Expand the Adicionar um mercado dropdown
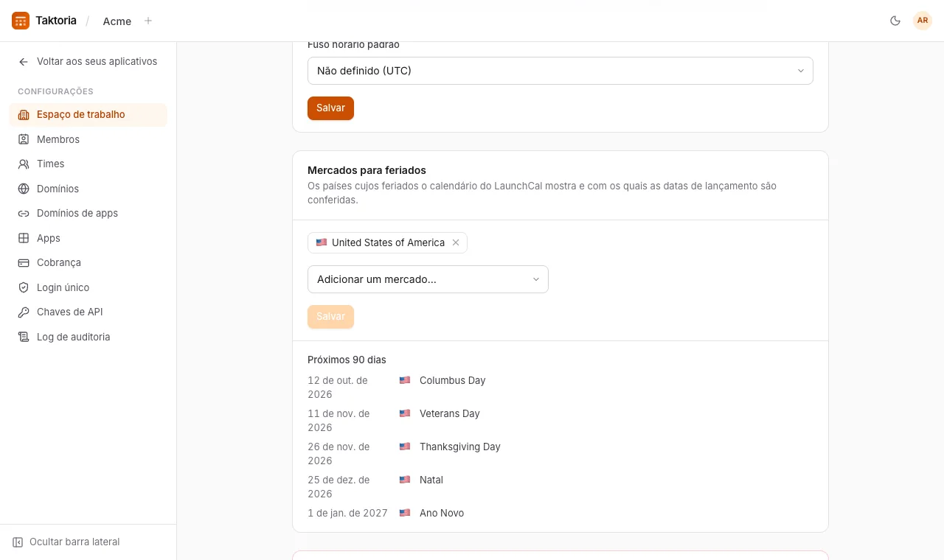Screen dimensions: 944x560 428,279
